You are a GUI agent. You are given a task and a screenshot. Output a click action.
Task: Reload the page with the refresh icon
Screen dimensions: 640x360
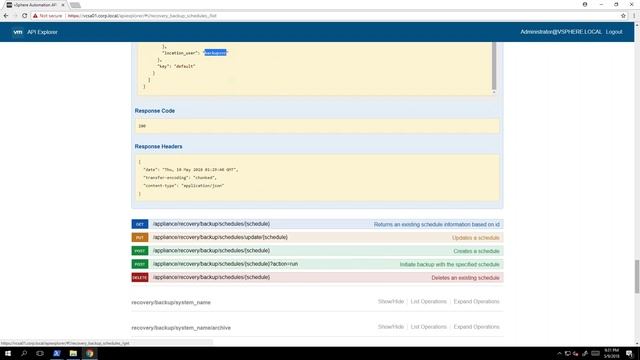(24, 16)
